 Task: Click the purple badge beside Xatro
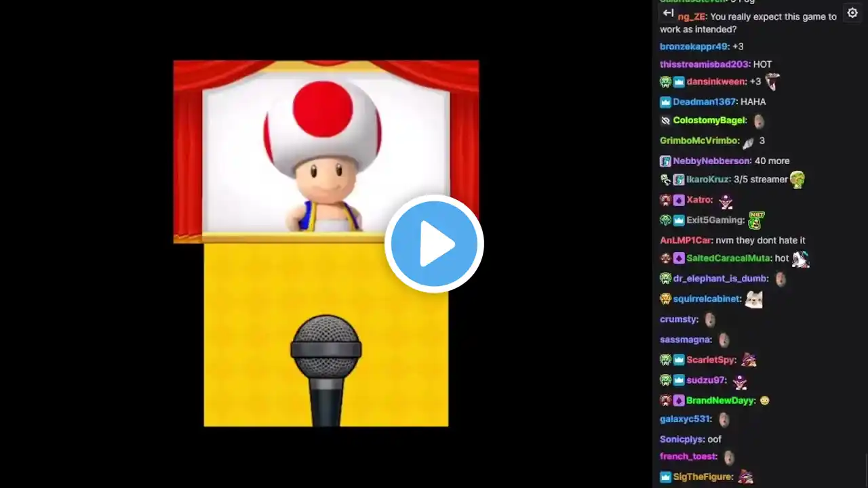click(679, 201)
